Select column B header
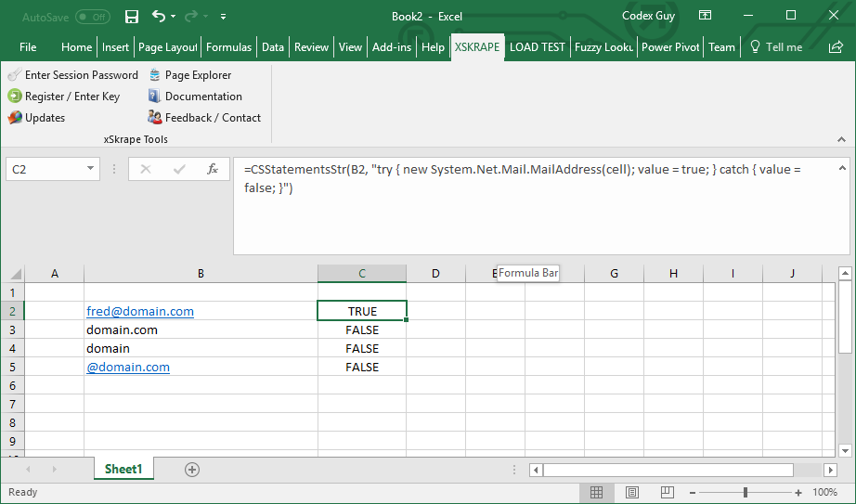The height and width of the screenshot is (504, 856). click(x=201, y=274)
